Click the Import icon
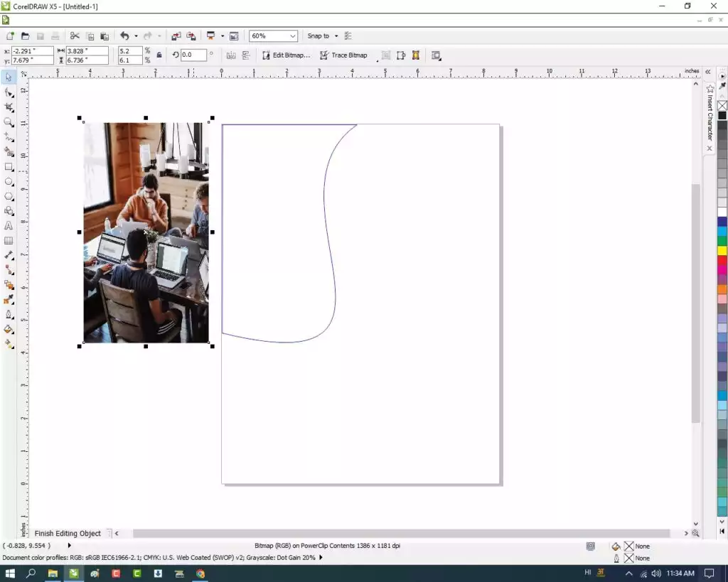 pos(176,36)
